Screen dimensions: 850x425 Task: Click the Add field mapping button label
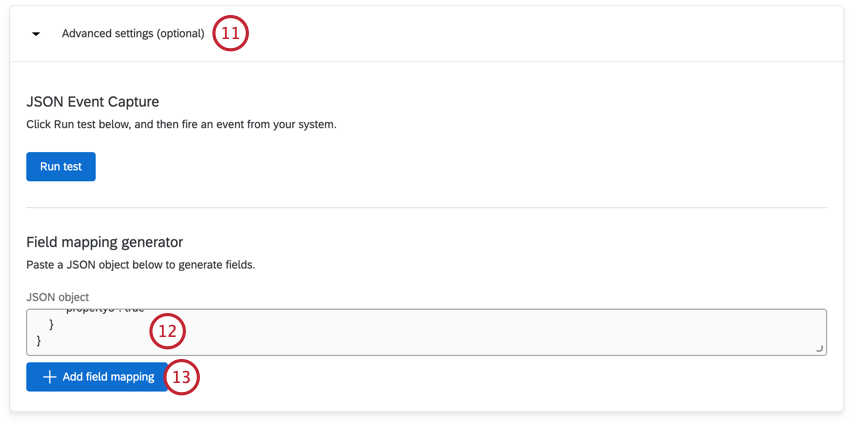click(108, 377)
